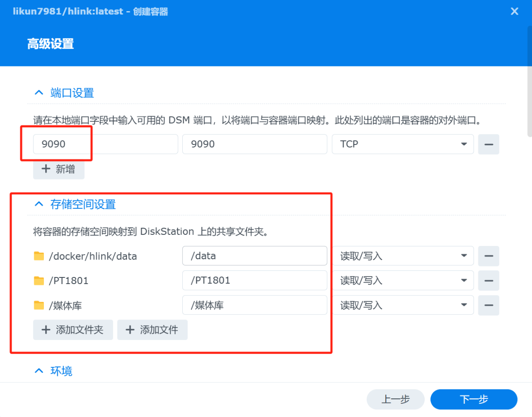Click the 添加文件 button
Viewport: 532px width, 417px height.
(x=152, y=330)
